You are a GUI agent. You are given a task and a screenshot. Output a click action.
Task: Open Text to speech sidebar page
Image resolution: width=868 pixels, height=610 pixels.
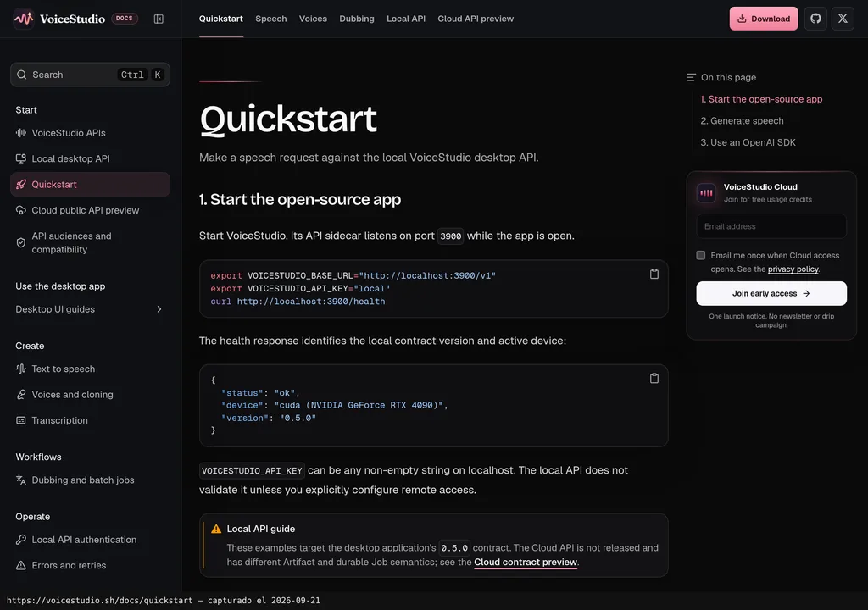tap(90, 369)
